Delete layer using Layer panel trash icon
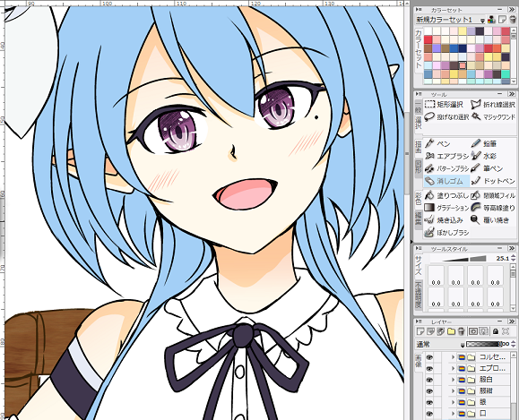 coord(462,330)
